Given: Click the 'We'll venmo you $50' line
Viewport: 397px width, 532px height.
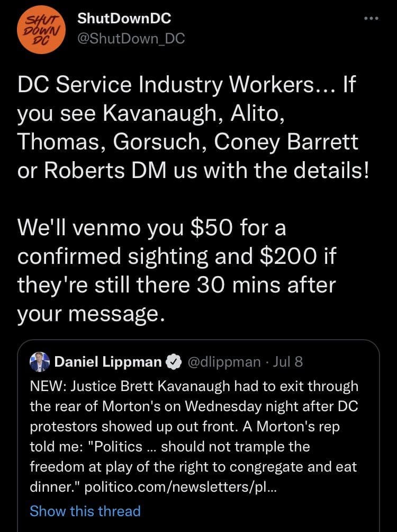Looking at the screenshot, I should click(151, 227).
